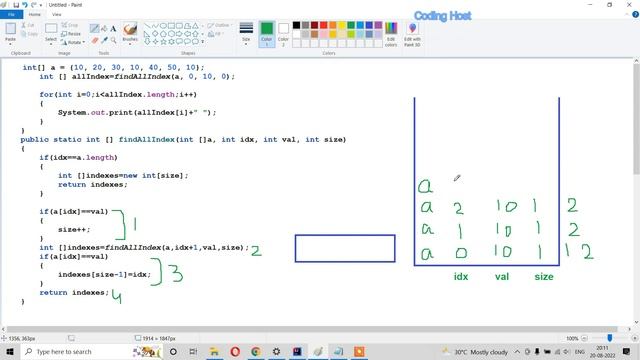Pick the purple color swatch

[x=378, y=25]
